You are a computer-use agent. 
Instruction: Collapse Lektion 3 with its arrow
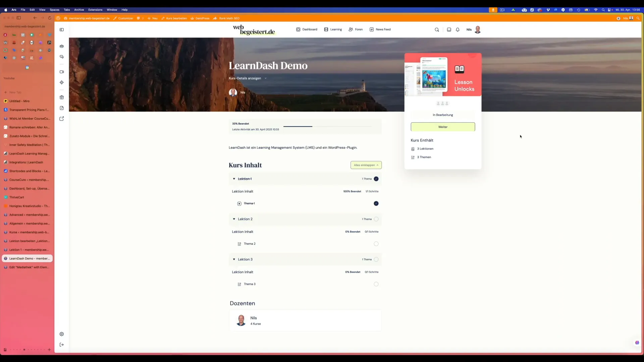pyautogui.click(x=234, y=259)
